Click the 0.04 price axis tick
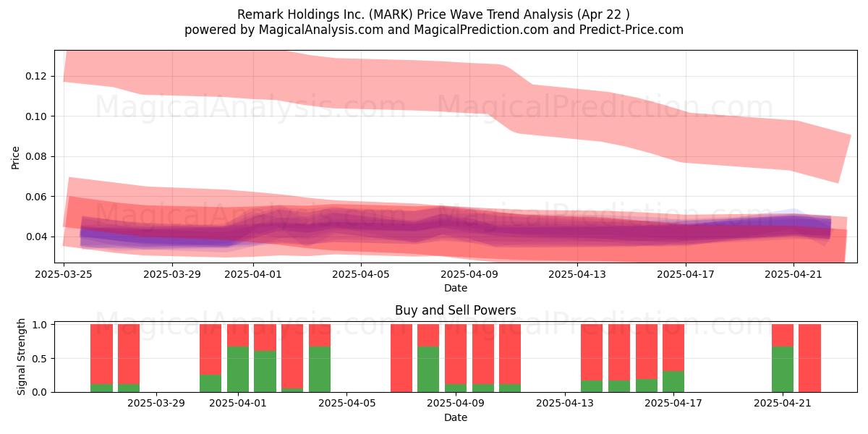The width and height of the screenshot is (868, 434). [38, 237]
